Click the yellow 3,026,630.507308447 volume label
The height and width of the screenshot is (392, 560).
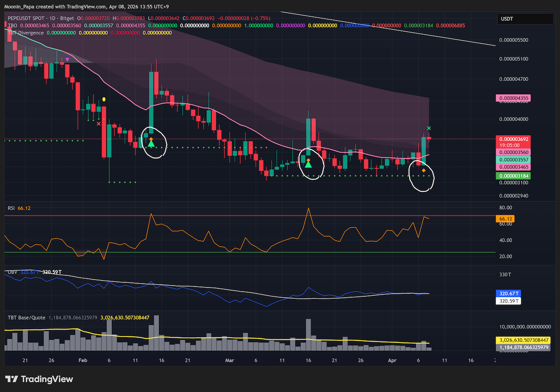tap(524, 340)
